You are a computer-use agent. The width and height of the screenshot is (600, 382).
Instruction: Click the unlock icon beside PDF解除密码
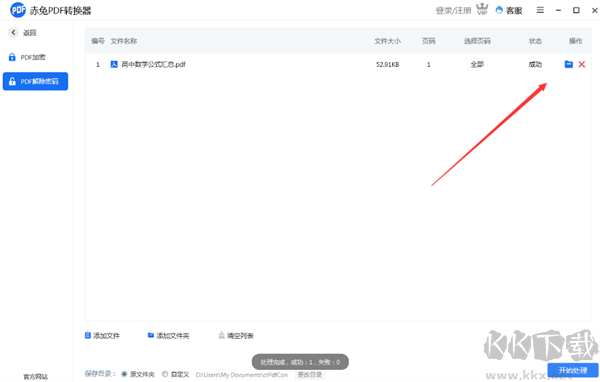pyautogui.click(x=12, y=81)
